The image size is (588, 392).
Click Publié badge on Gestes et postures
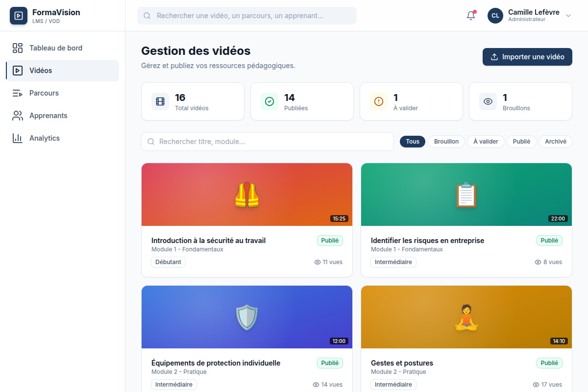pos(549,363)
